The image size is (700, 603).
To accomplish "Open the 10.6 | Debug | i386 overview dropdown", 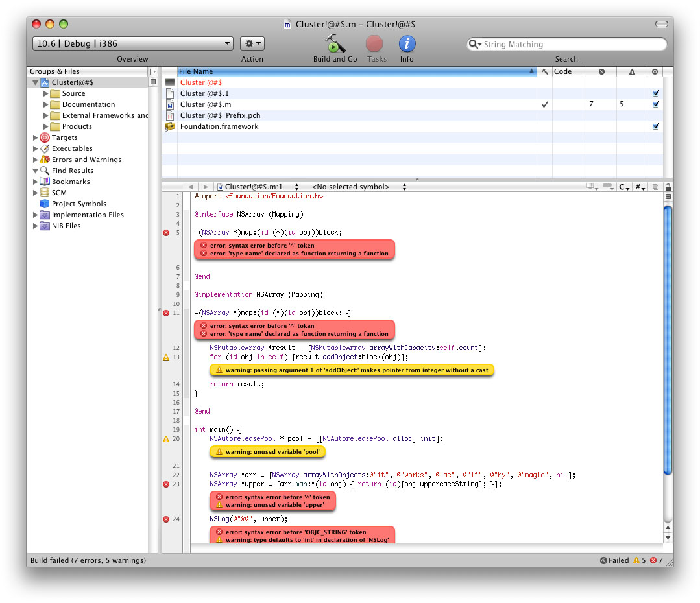I will [132, 43].
